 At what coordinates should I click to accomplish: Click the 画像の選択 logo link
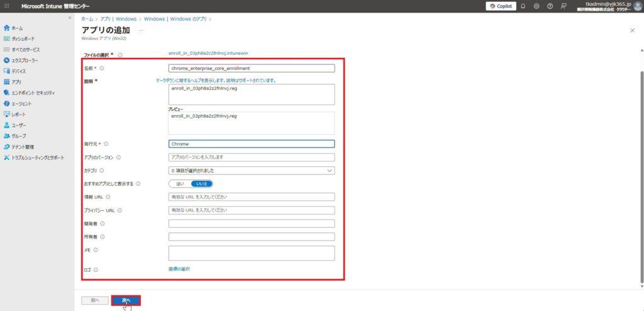(x=179, y=269)
